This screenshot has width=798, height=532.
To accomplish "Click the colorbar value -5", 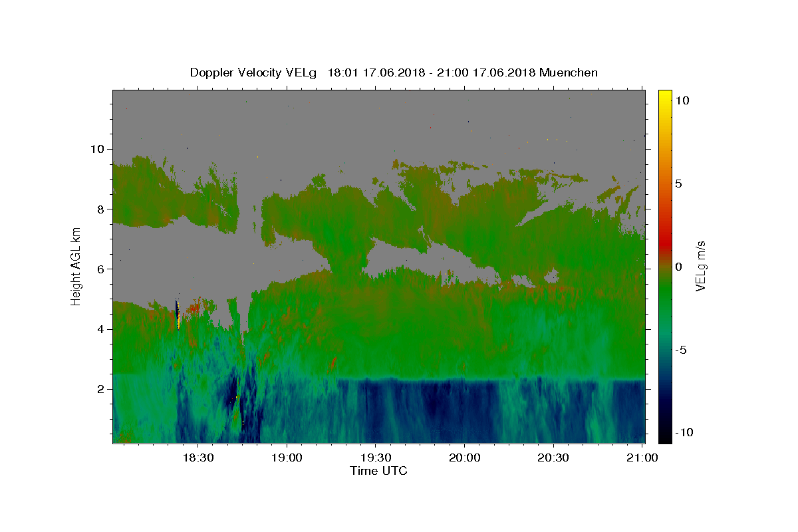I will [x=681, y=350].
